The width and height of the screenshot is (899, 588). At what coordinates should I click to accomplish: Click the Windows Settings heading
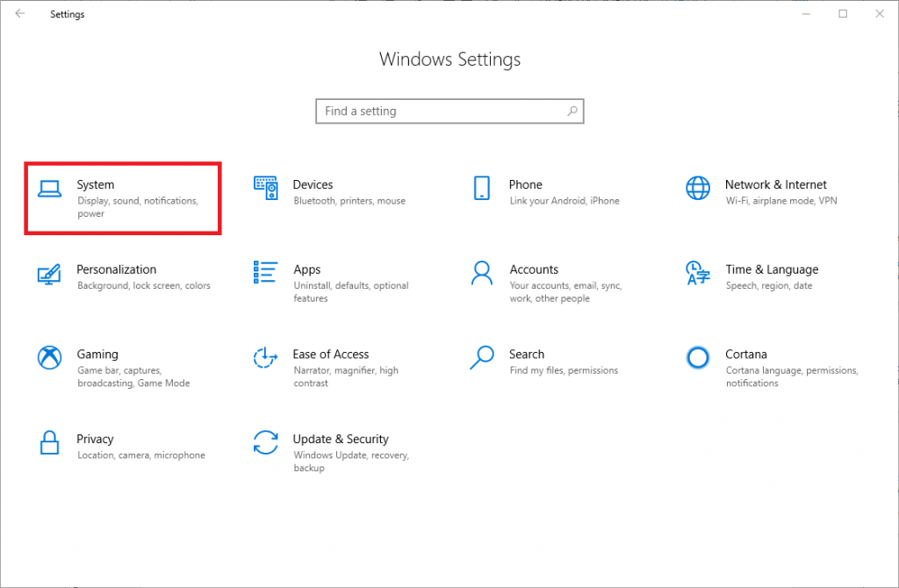[449, 59]
